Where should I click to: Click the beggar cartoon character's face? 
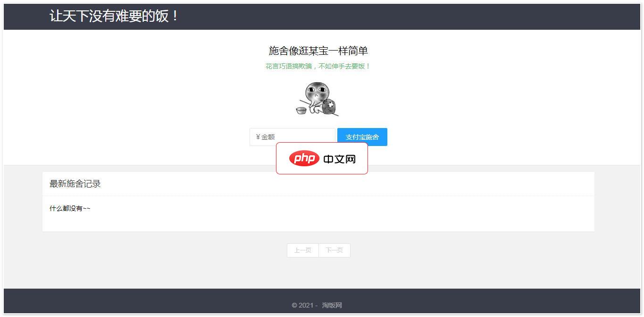tap(317, 92)
